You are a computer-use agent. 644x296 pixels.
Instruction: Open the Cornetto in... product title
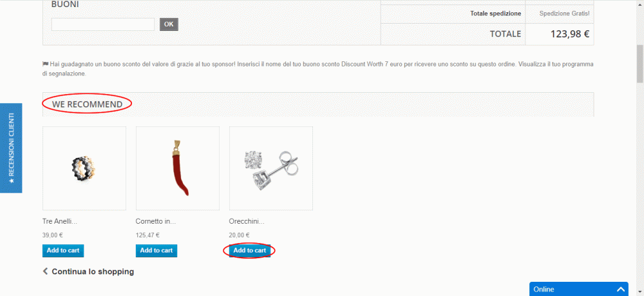pos(156,221)
